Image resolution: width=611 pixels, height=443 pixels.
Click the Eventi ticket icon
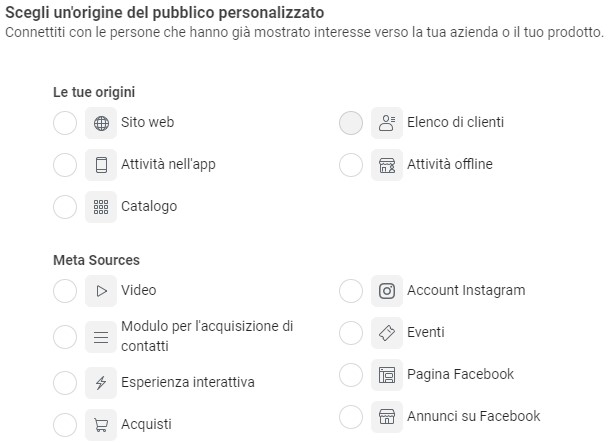click(387, 333)
